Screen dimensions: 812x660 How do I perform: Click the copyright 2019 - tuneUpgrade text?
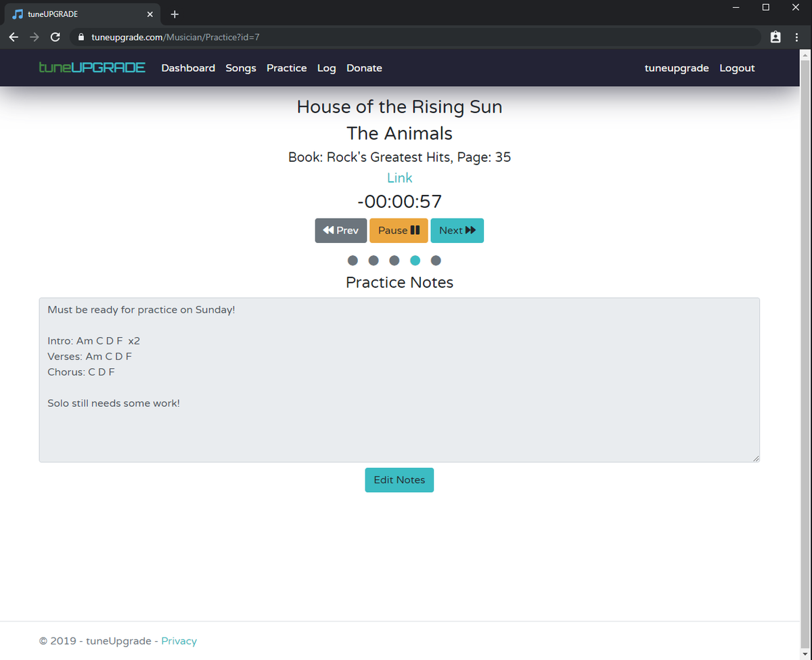pyautogui.click(x=95, y=641)
